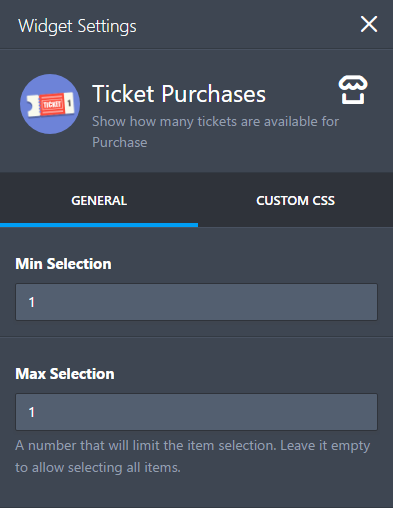Click the red ticket widget icon
393x508 pixels.
[x=50, y=104]
